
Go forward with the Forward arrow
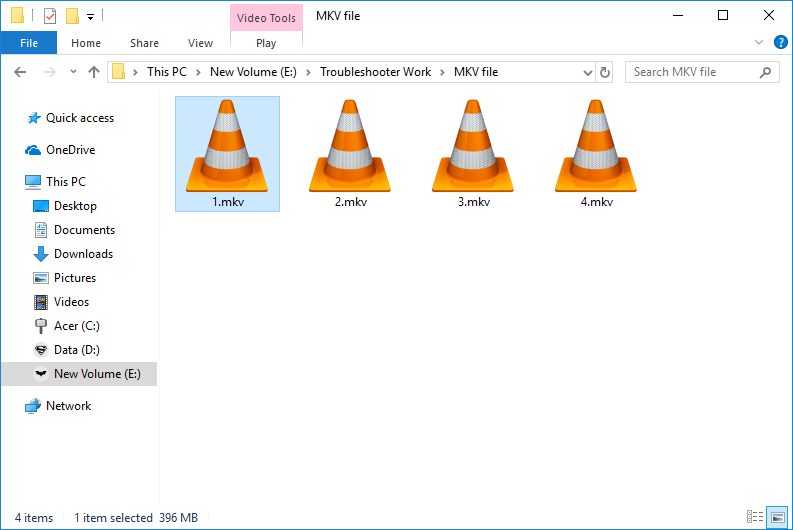coord(50,72)
